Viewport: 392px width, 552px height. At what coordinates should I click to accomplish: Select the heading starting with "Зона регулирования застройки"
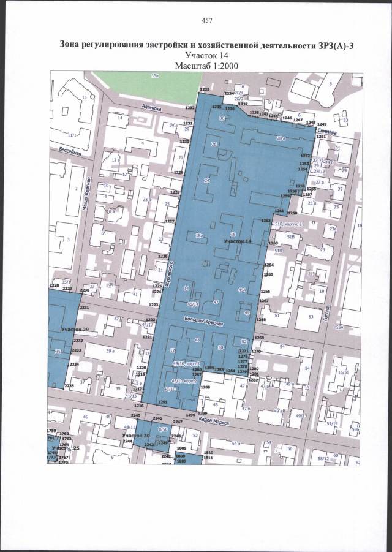click(x=206, y=45)
